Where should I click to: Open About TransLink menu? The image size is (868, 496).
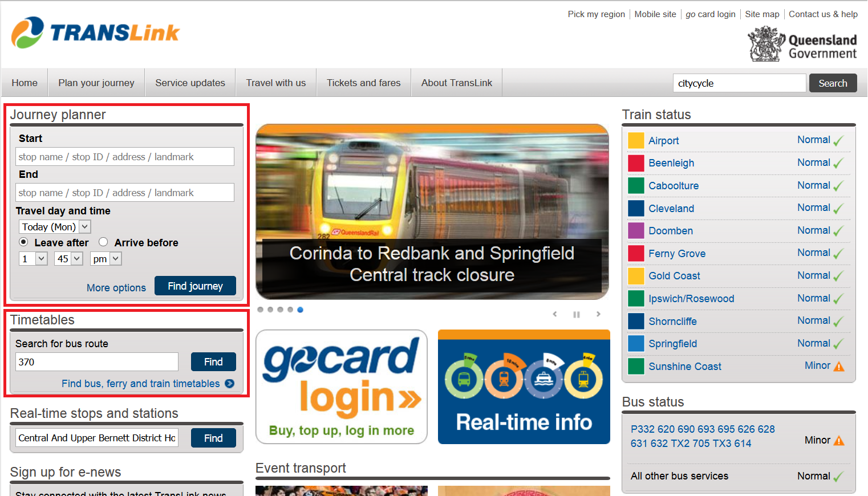(x=457, y=83)
